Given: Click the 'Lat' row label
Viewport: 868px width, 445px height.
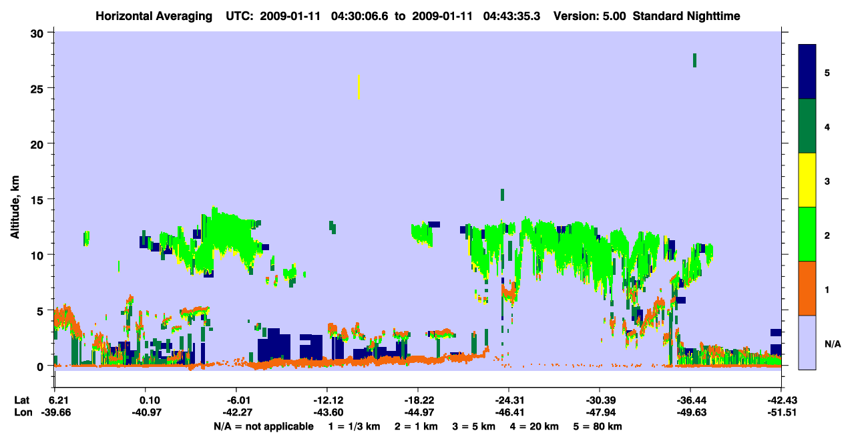Looking at the screenshot, I should click(x=22, y=400).
